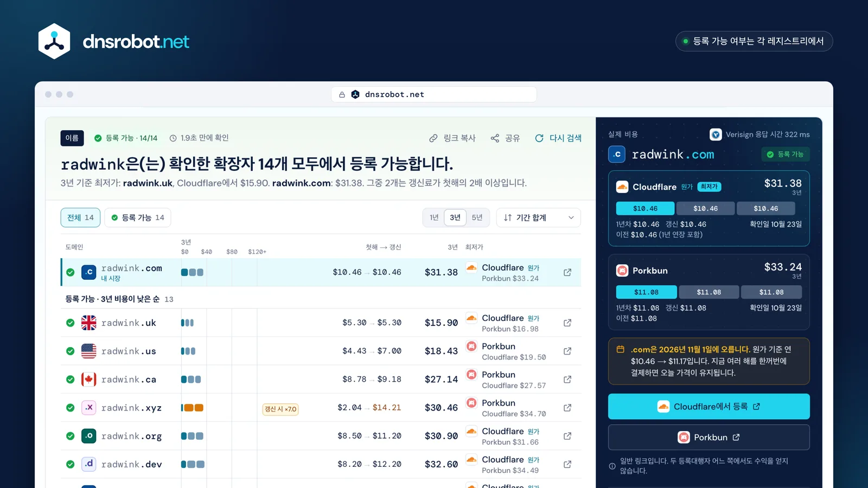Click the Verisign shield icon in side panel
This screenshot has height=488, width=868.
point(716,134)
